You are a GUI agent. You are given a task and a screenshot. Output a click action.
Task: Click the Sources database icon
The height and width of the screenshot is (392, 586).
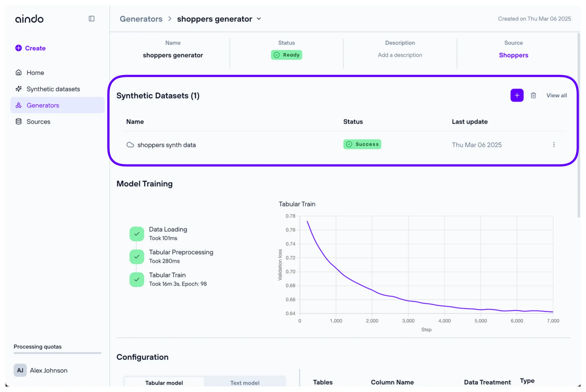pos(19,122)
